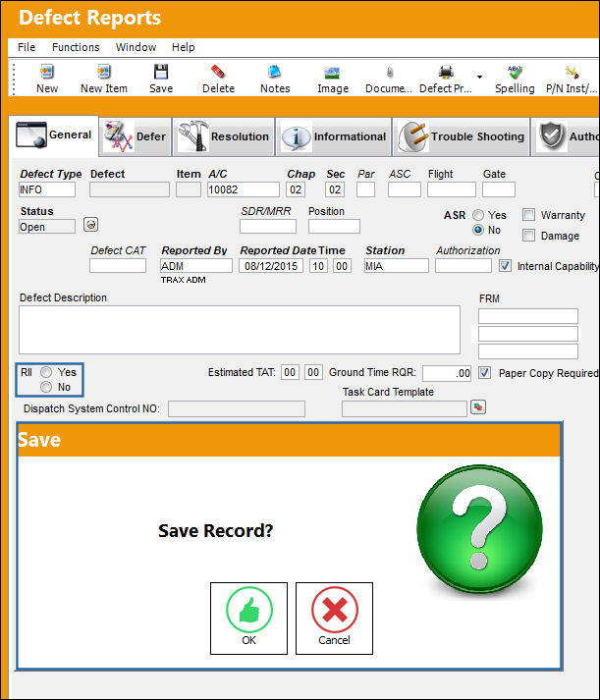Switch to the Authorization tab
This screenshot has height=700, width=600.
[566, 136]
